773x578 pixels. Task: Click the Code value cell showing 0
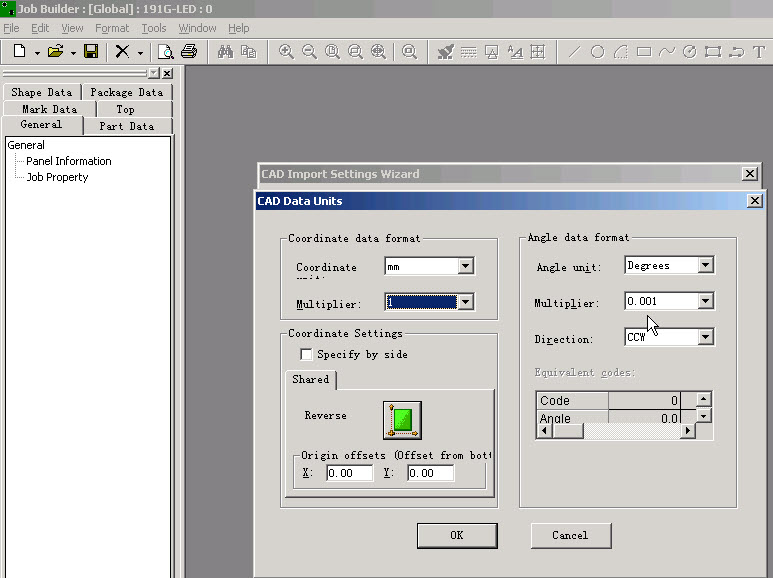coord(644,400)
